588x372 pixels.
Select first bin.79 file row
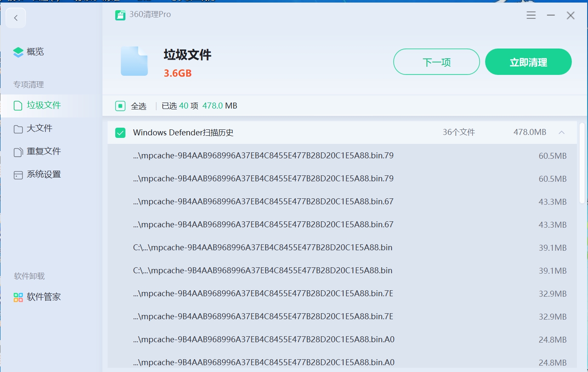pos(342,156)
